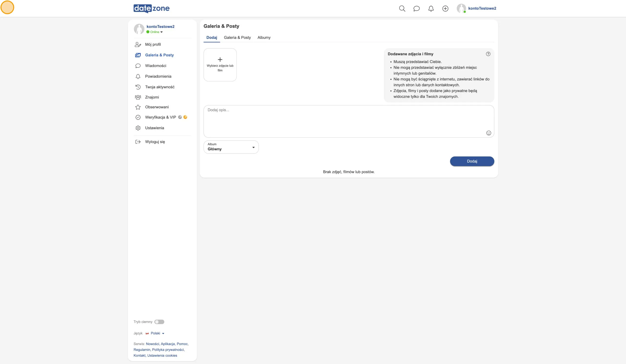The image size is (626, 364).
Task: Open the Aplikacja footer link
Action: coord(168,344)
